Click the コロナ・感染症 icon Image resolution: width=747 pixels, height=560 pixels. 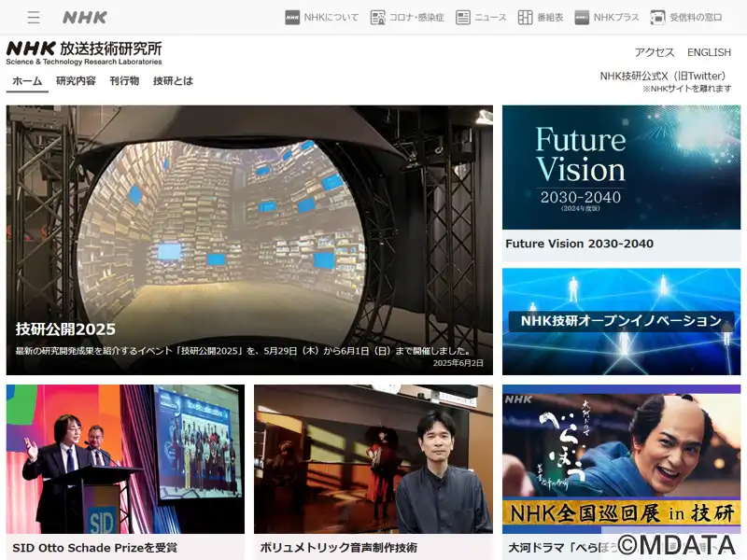click(x=378, y=18)
